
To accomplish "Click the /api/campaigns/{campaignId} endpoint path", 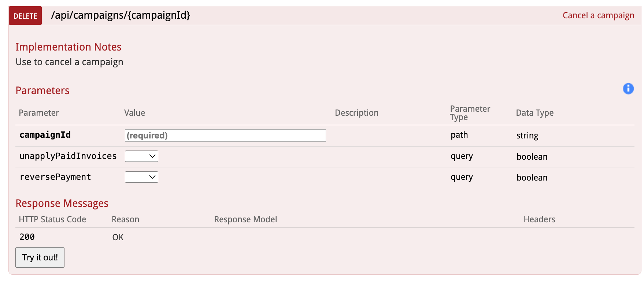I will coord(121,15).
